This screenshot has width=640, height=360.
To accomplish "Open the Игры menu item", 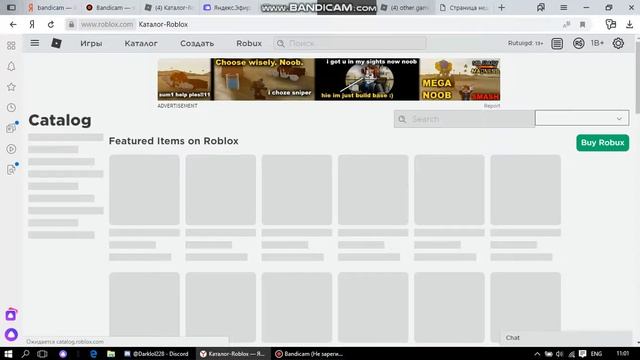I will click(91, 43).
